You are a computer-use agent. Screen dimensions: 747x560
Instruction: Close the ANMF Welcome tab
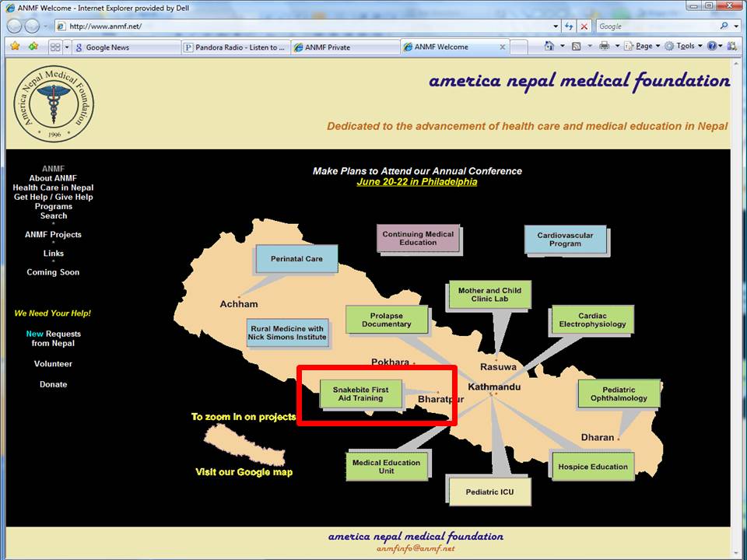pos(502,47)
